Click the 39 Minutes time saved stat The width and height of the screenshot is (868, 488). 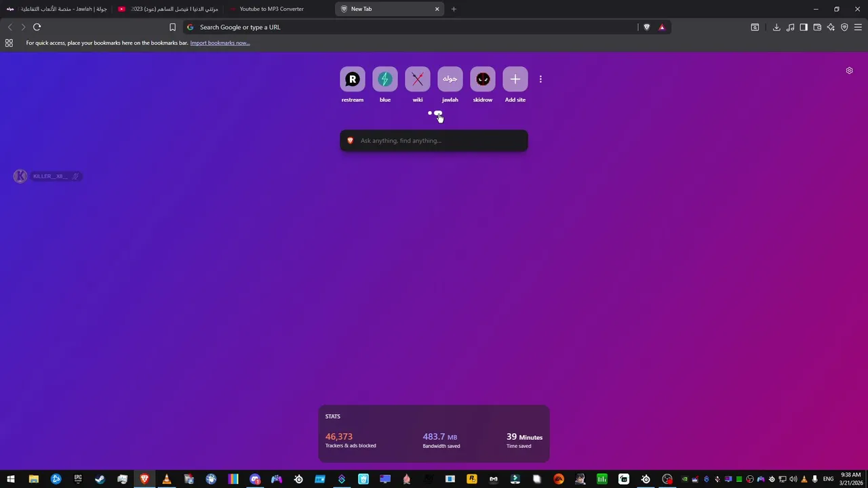pos(524,441)
